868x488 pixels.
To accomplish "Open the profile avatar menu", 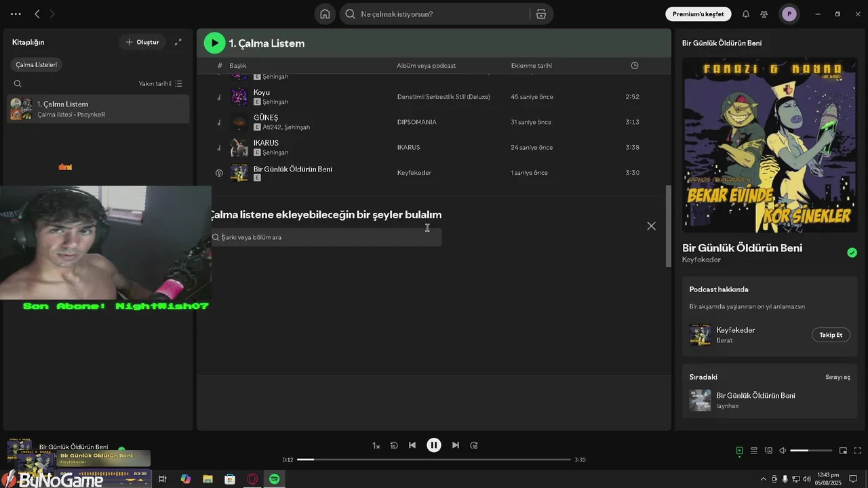I will click(789, 14).
